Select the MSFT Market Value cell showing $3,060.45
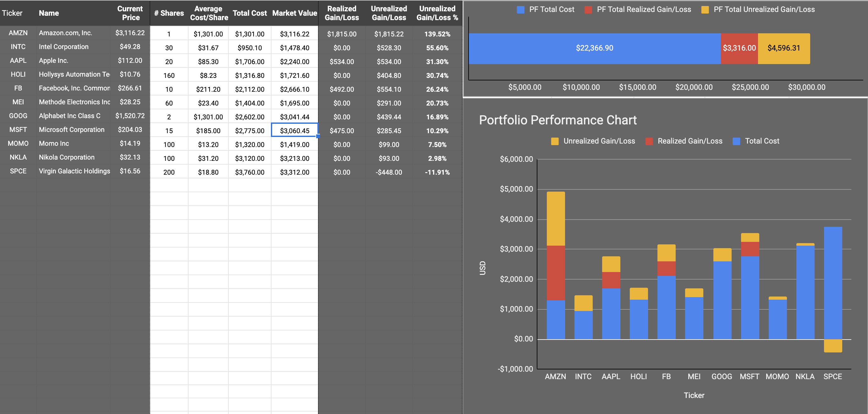868x414 pixels. 294,131
